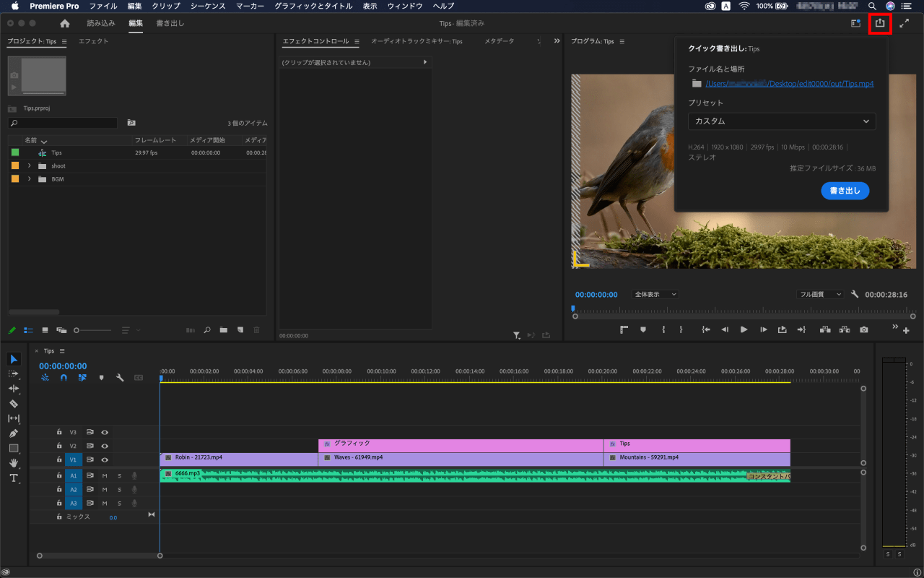Viewport: 924px width, 578px height.
Task: Click New Item icon in Project panel
Action: pos(240,330)
